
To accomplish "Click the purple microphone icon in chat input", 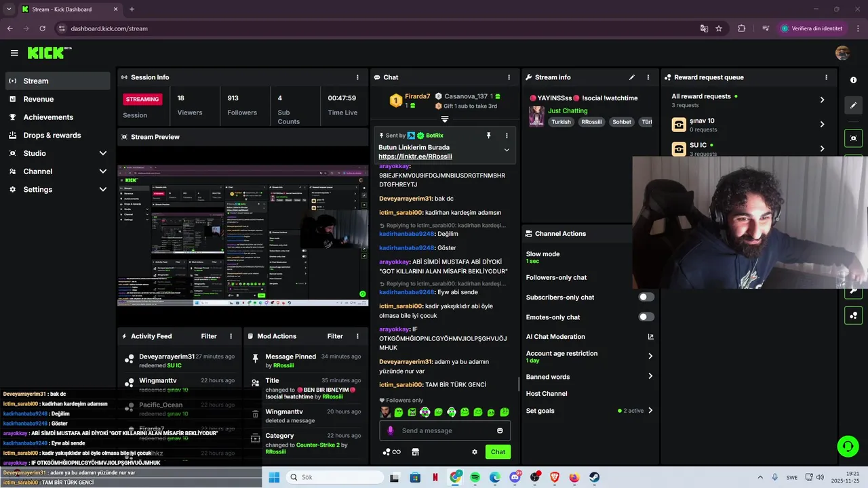I will coord(390,430).
